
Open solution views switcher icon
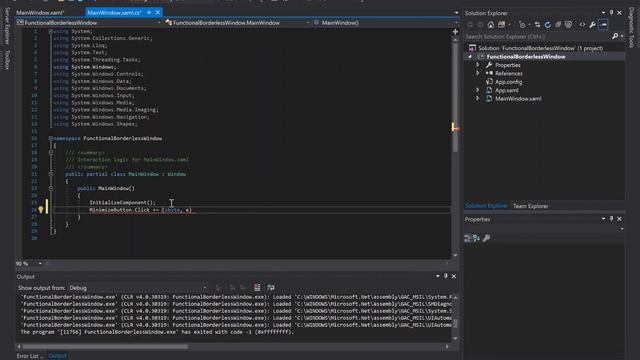click(x=502, y=25)
